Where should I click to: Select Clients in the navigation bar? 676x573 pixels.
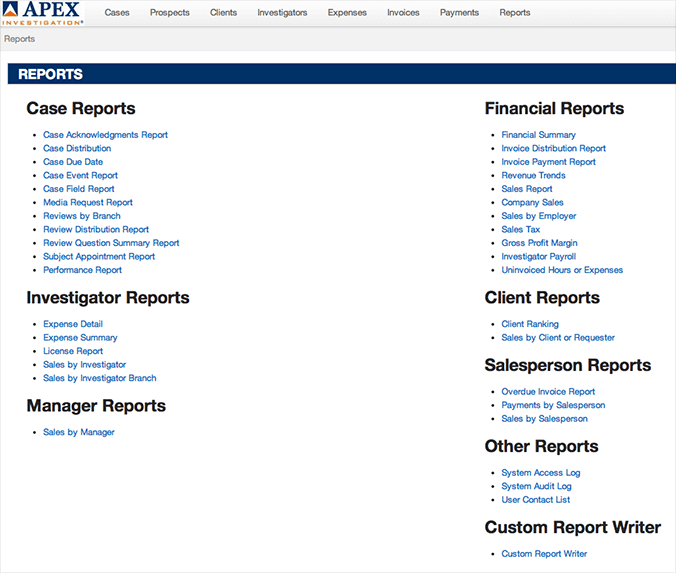point(223,13)
